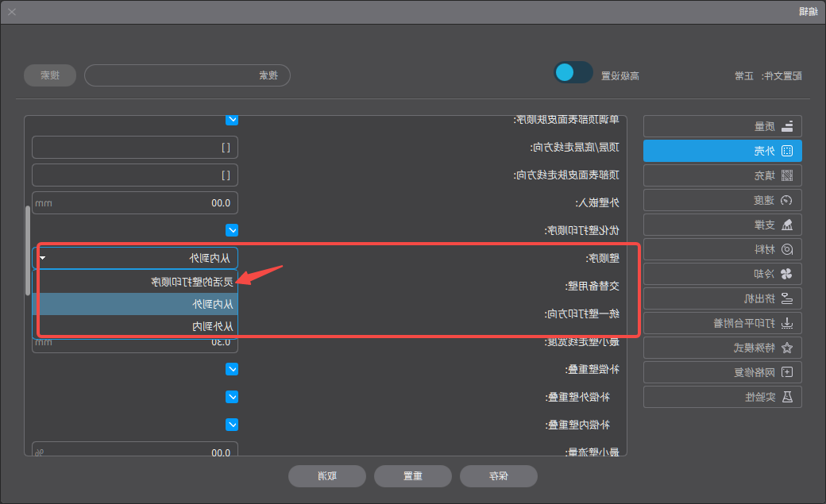Collapse the 壁顺序 dropdown showing 从内到外
826x504 pixels.
(135, 258)
